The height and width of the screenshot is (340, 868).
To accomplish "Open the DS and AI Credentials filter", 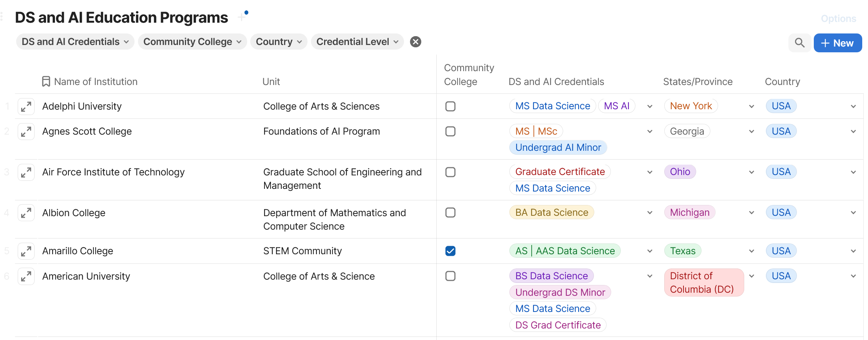I will click(x=75, y=42).
